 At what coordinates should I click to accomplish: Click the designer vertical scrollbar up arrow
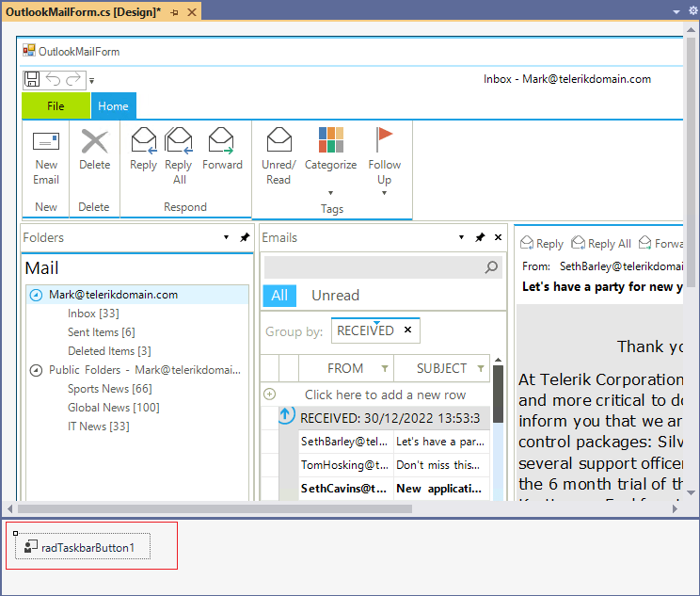[691, 29]
